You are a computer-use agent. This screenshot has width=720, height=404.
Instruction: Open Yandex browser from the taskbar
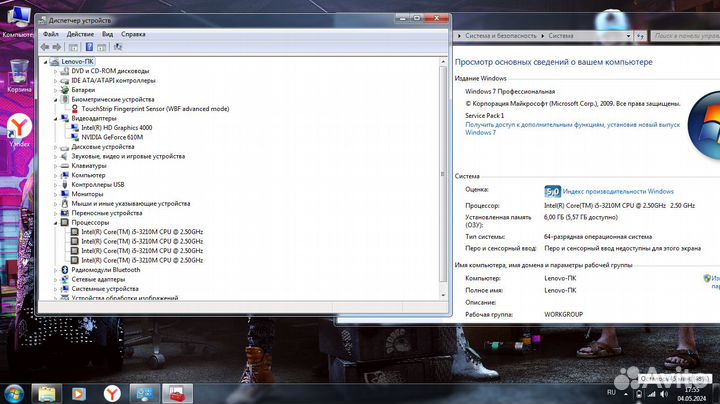pos(112,394)
